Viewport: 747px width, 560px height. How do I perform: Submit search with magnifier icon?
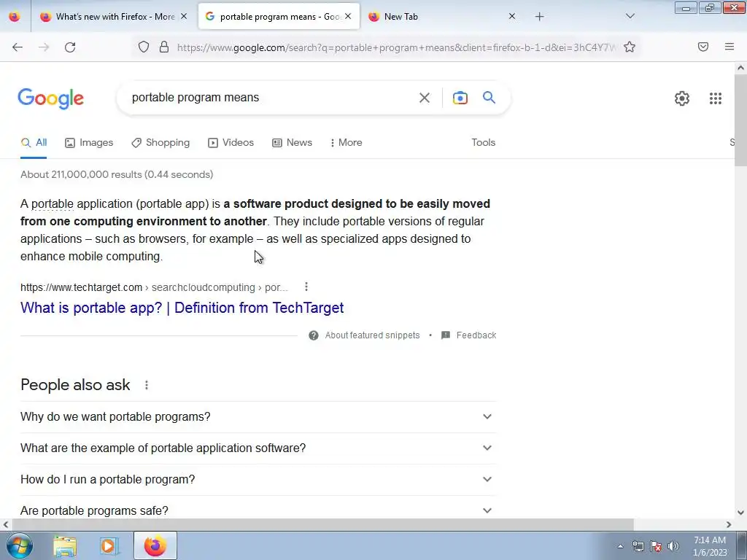tap(489, 98)
